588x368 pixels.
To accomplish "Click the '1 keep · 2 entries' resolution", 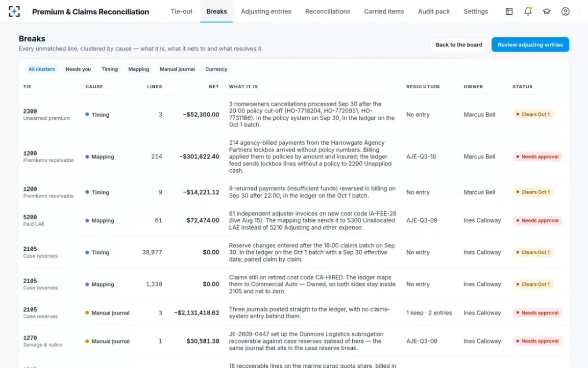I will coord(429,313).
